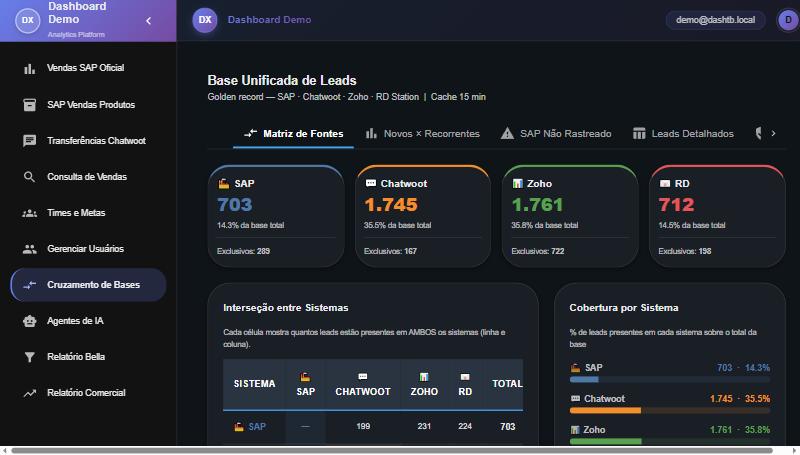Click the Consulta de Vendas magnifier icon
Image resolution: width=800 pixels, height=455 pixels.
[x=30, y=177]
